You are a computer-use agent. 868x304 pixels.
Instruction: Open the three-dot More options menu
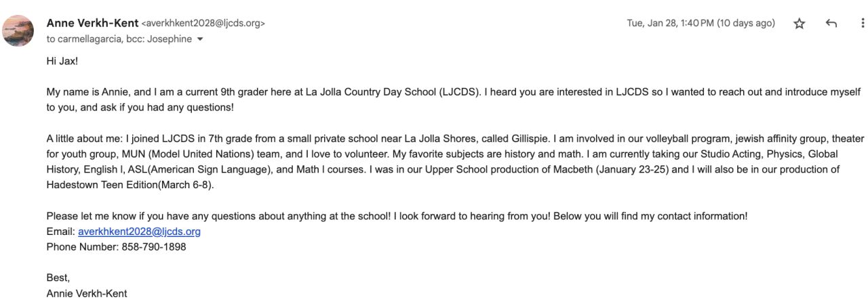pyautogui.click(x=863, y=24)
